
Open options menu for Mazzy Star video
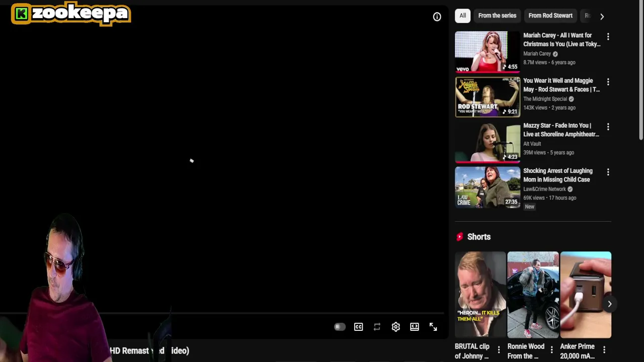click(x=608, y=127)
